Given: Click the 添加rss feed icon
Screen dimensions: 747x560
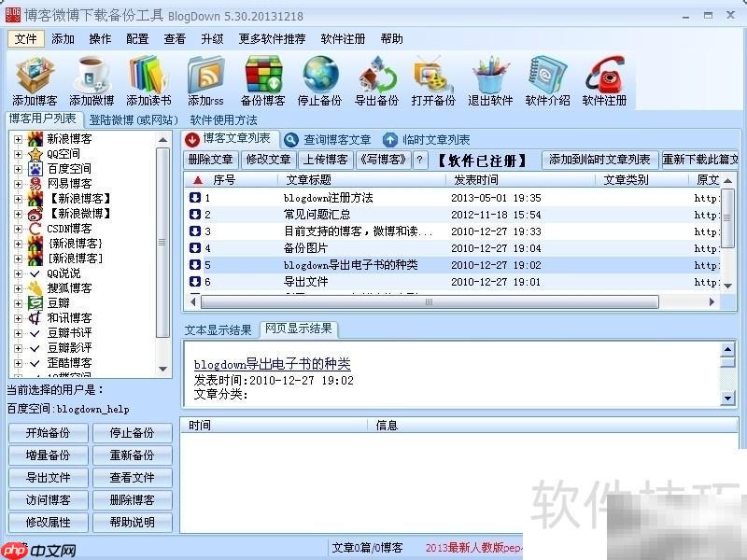Looking at the screenshot, I should click(207, 75).
